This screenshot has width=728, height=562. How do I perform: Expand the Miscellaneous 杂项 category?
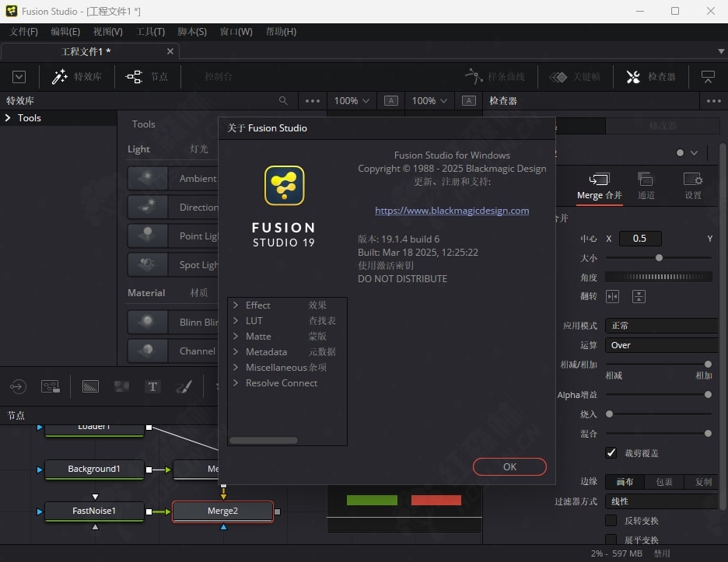click(236, 367)
